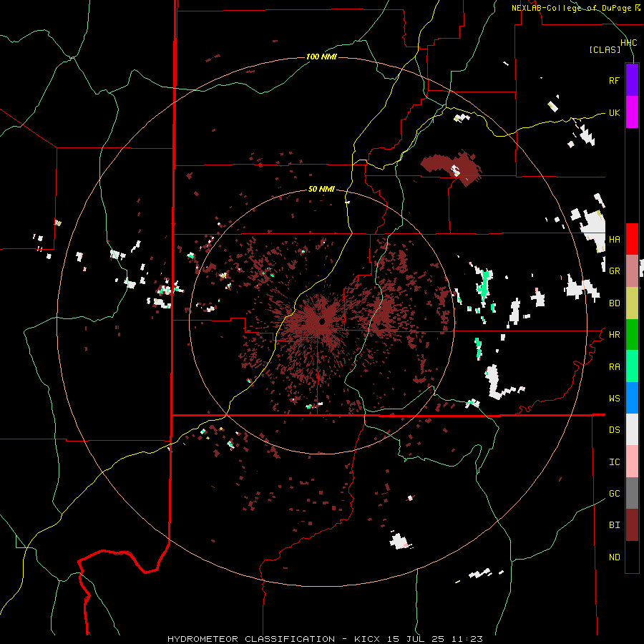Image resolution: width=644 pixels, height=644 pixels.
Task: Click the DS white legend swatch
Action: point(632,429)
